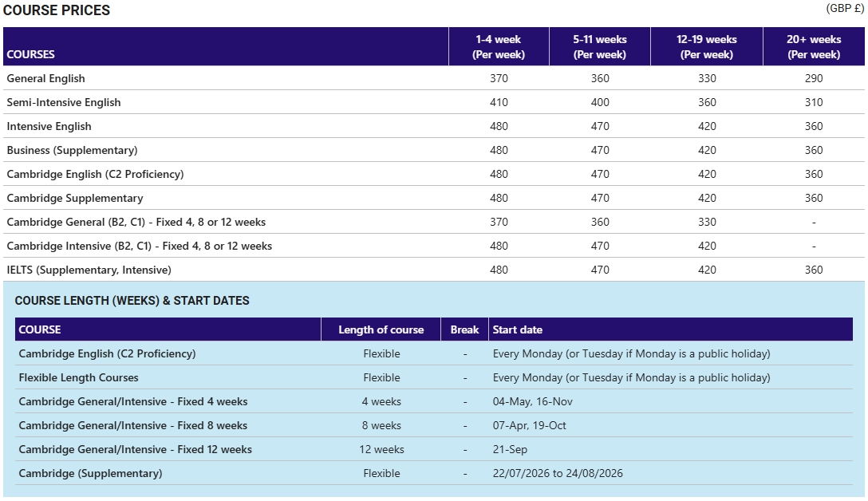The width and height of the screenshot is (868, 501).
Task: Click the 21-Sep start date cell
Action: pyautogui.click(x=510, y=449)
